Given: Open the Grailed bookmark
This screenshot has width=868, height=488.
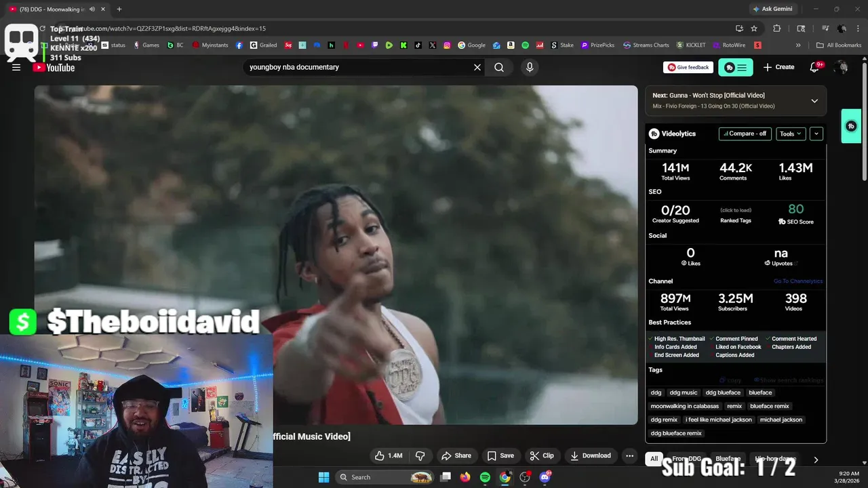Looking at the screenshot, I should (x=263, y=45).
